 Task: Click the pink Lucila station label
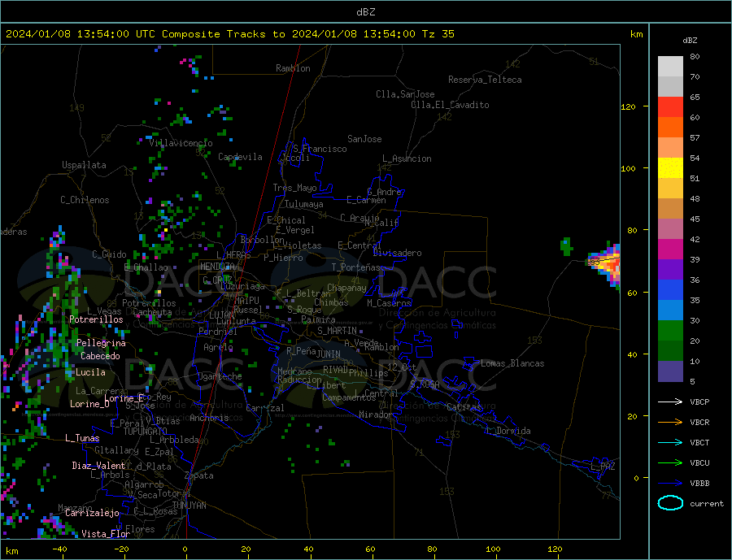(x=90, y=373)
